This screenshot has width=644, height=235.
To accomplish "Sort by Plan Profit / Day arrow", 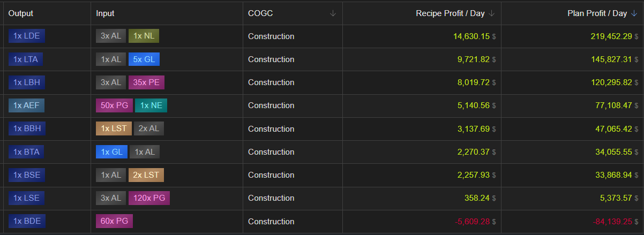I will click(634, 13).
